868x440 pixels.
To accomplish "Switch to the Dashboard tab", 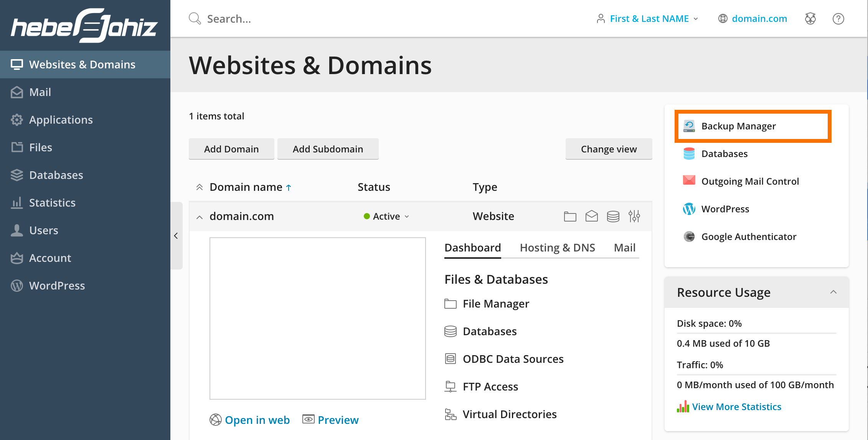I will coord(473,248).
